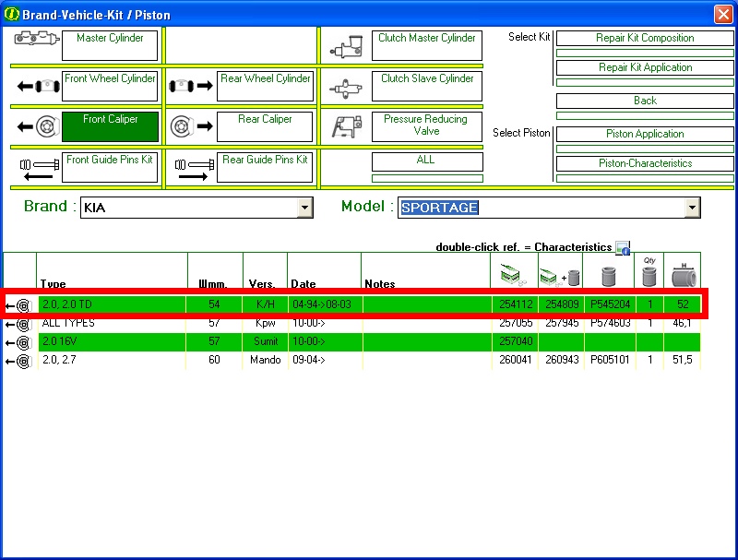The width and height of the screenshot is (738, 560).
Task: Open the Brand dropdown showing KIA
Action: 305,209
